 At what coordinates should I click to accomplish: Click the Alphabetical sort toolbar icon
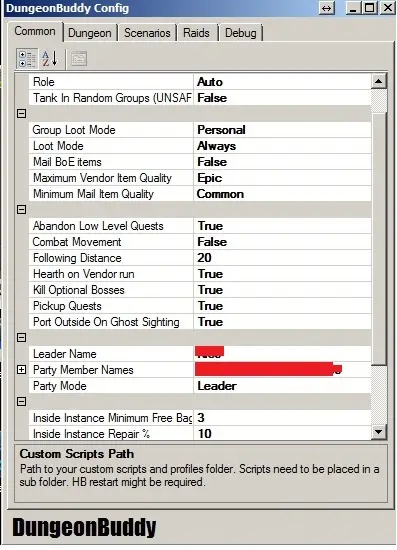49,59
